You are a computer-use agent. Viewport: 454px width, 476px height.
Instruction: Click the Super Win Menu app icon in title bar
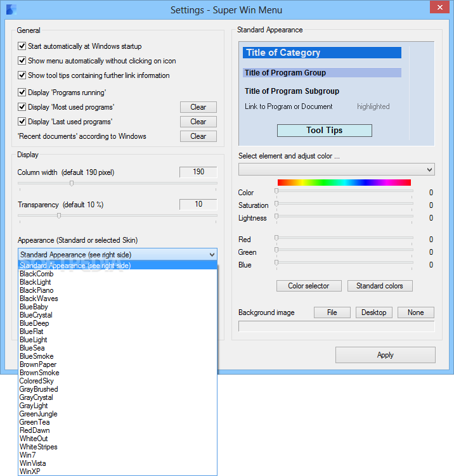(11, 10)
